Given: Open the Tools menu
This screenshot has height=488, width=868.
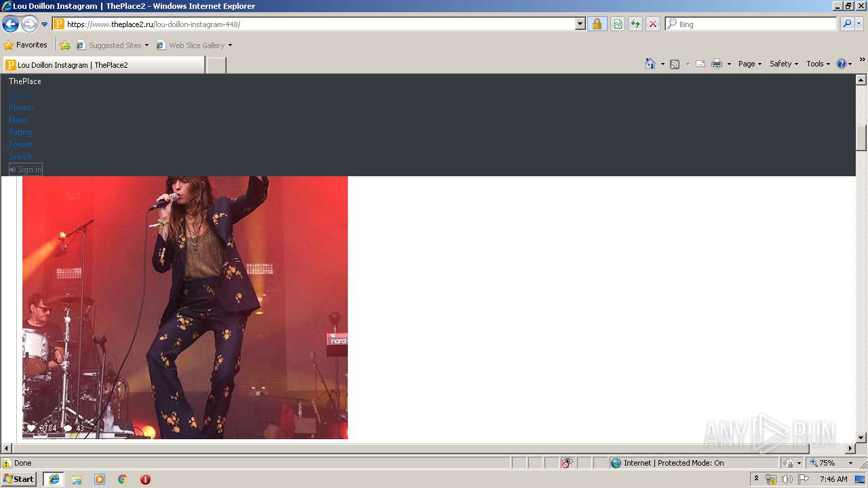Looking at the screenshot, I should [x=818, y=64].
